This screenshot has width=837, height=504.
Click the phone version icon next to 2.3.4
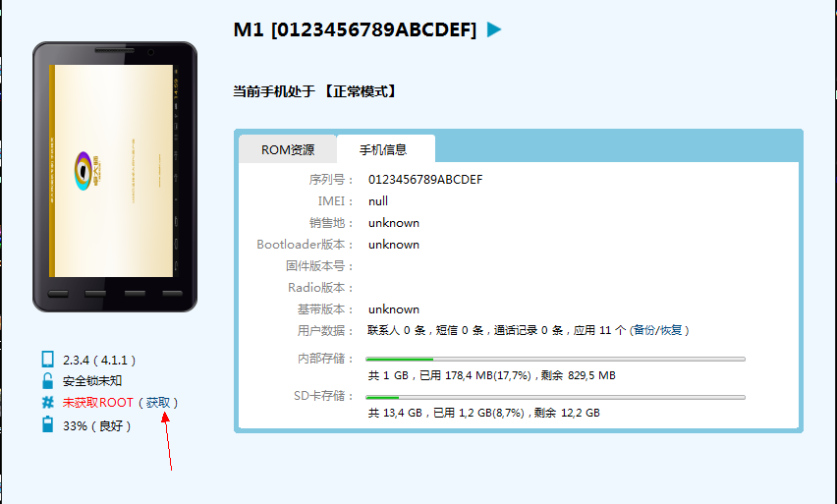(47, 359)
